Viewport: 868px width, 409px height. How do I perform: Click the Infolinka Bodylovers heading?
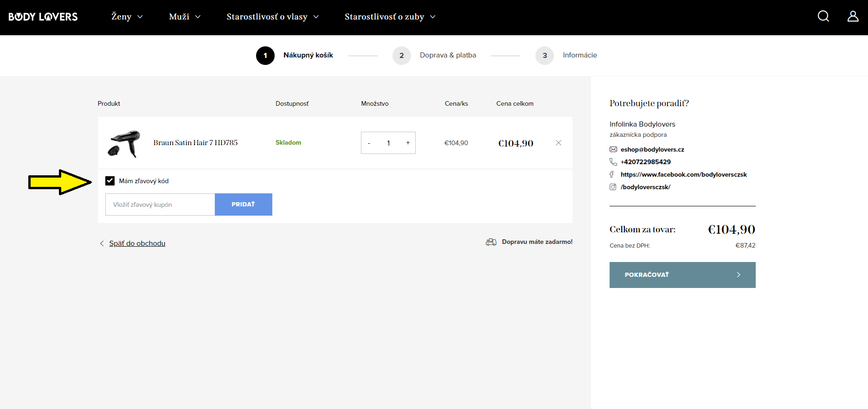(643, 124)
